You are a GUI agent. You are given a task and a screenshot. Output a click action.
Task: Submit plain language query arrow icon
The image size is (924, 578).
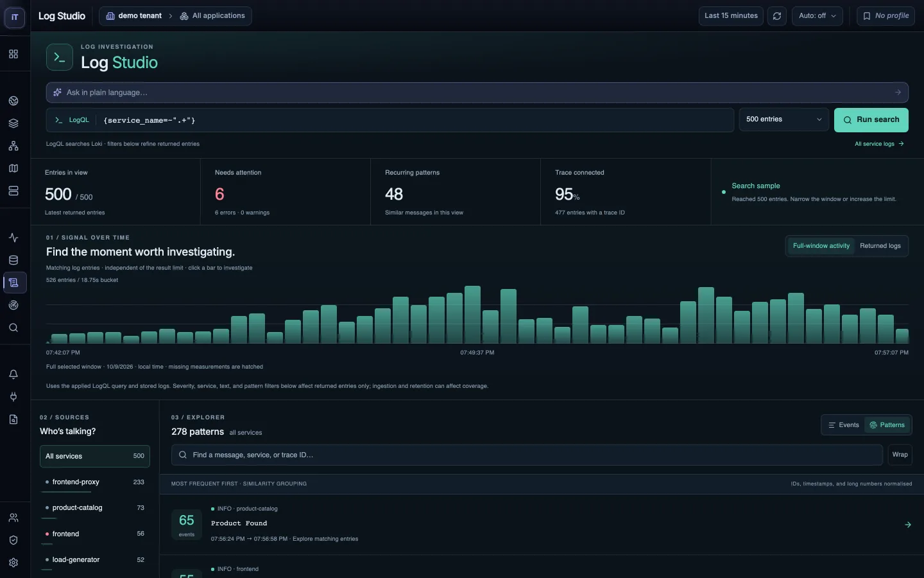pos(898,92)
